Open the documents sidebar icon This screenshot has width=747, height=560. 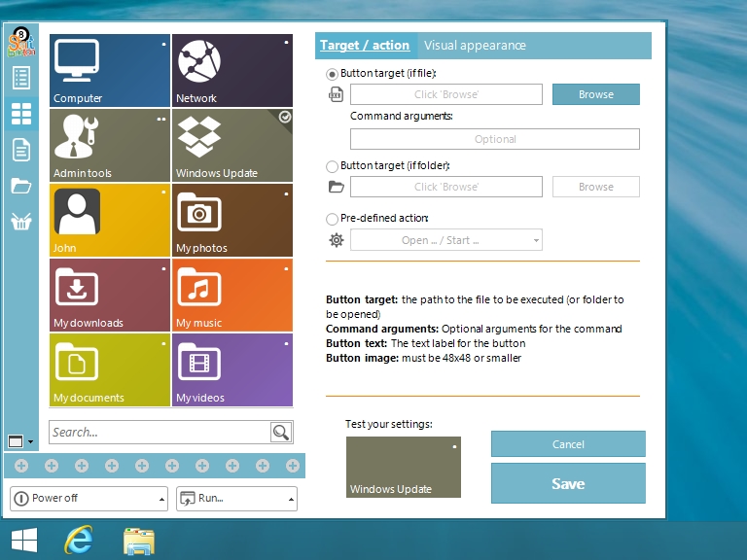[21, 150]
